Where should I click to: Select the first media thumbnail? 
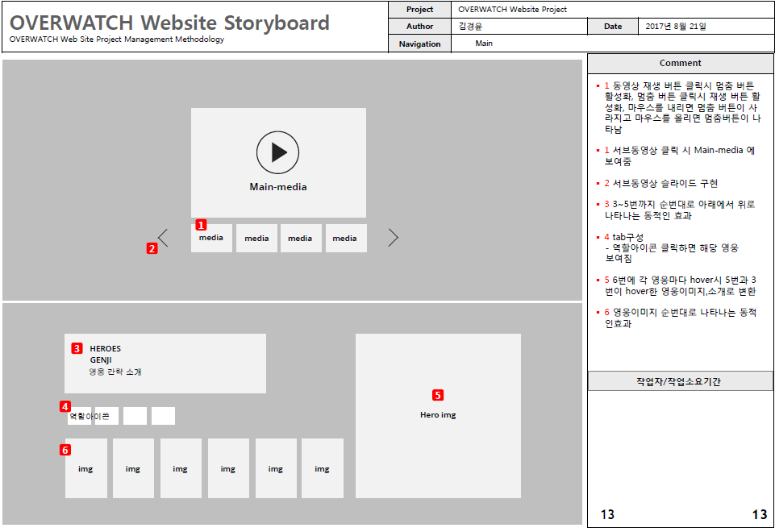pyautogui.click(x=211, y=239)
